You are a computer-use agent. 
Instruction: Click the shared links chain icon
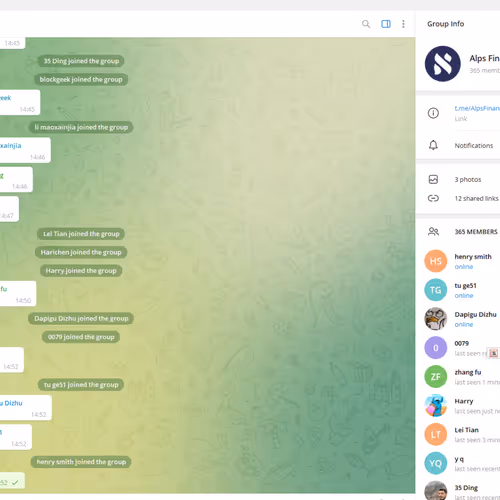(x=433, y=198)
